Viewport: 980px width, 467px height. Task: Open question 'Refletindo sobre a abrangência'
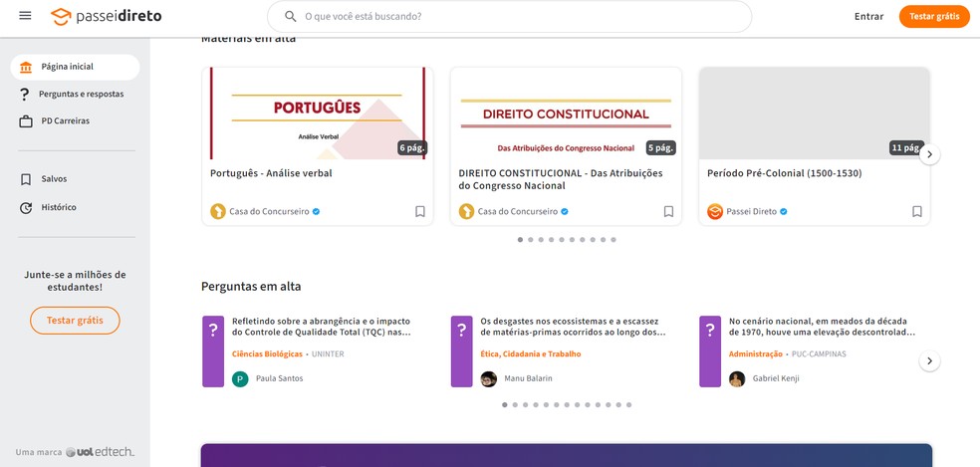tap(322, 327)
